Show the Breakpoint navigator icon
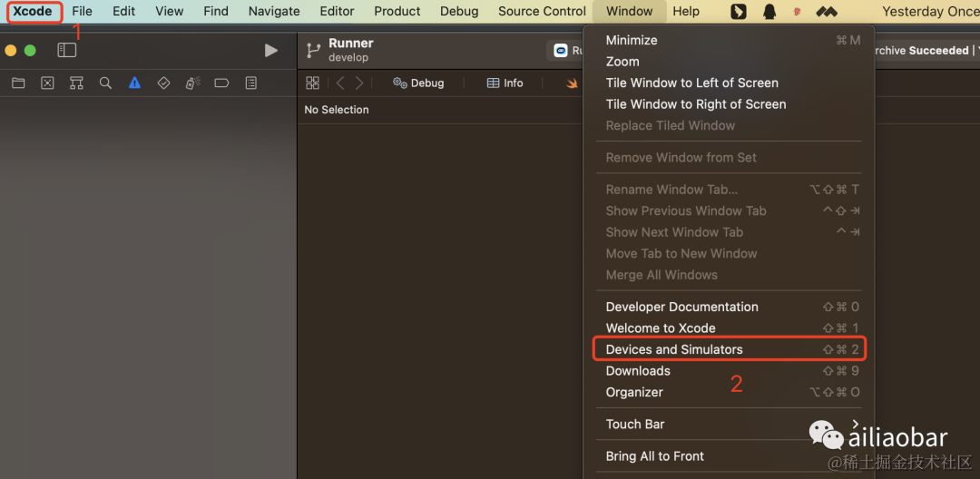This screenshot has width=980, height=479. click(x=222, y=83)
